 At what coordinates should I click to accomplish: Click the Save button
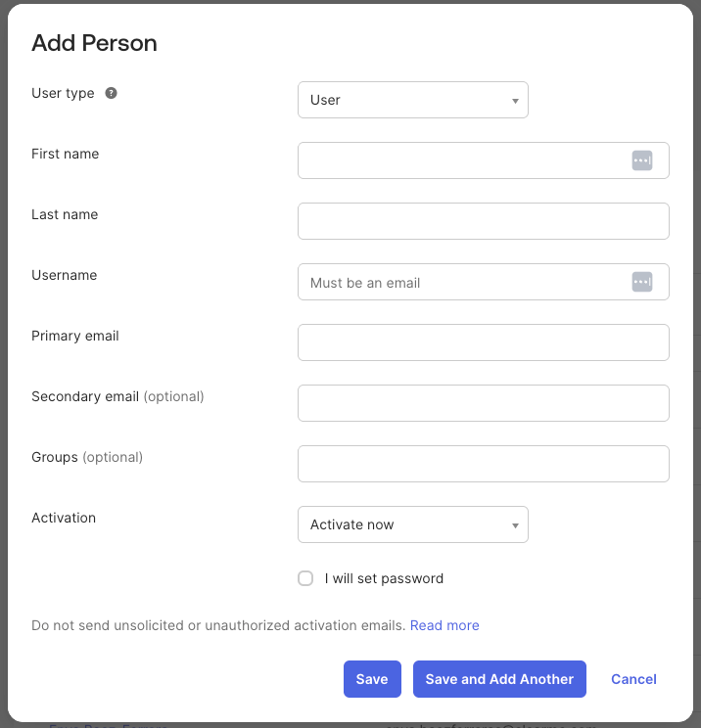click(372, 679)
